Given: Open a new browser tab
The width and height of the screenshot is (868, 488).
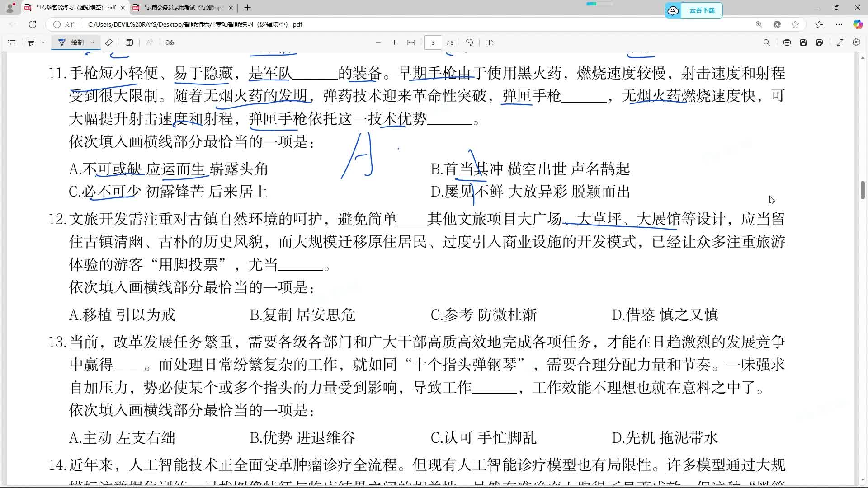Looking at the screenshot, I should point(247,8).
